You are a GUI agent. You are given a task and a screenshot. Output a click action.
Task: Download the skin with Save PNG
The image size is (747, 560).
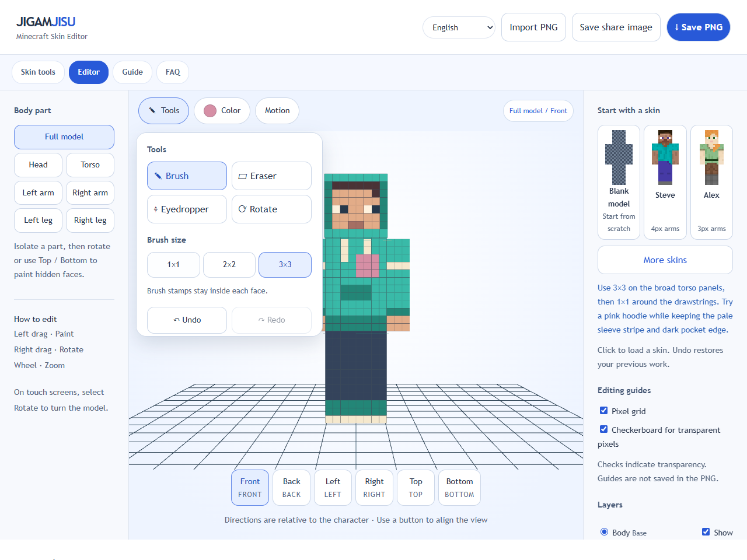[x=699, y=27]
